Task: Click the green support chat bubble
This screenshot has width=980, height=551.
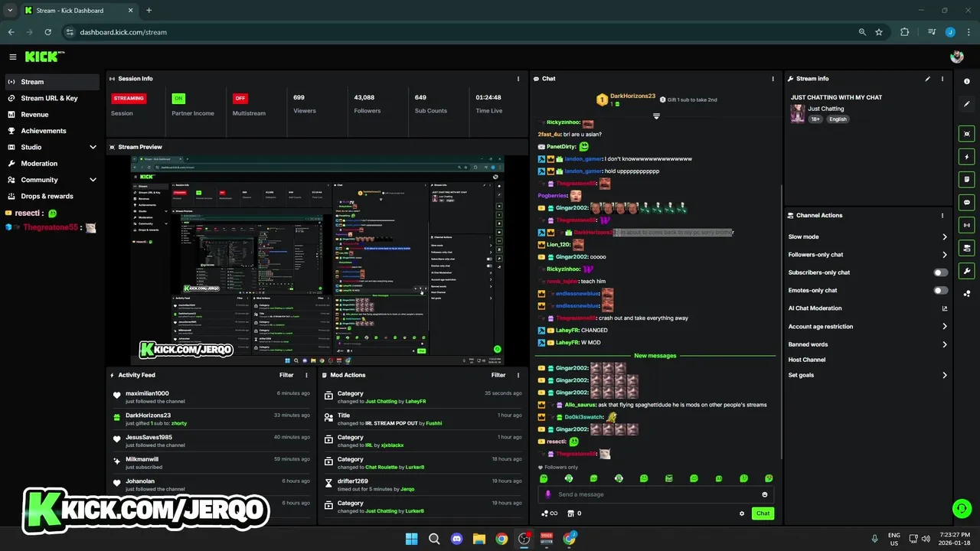Action: click(x=962, y=508)
